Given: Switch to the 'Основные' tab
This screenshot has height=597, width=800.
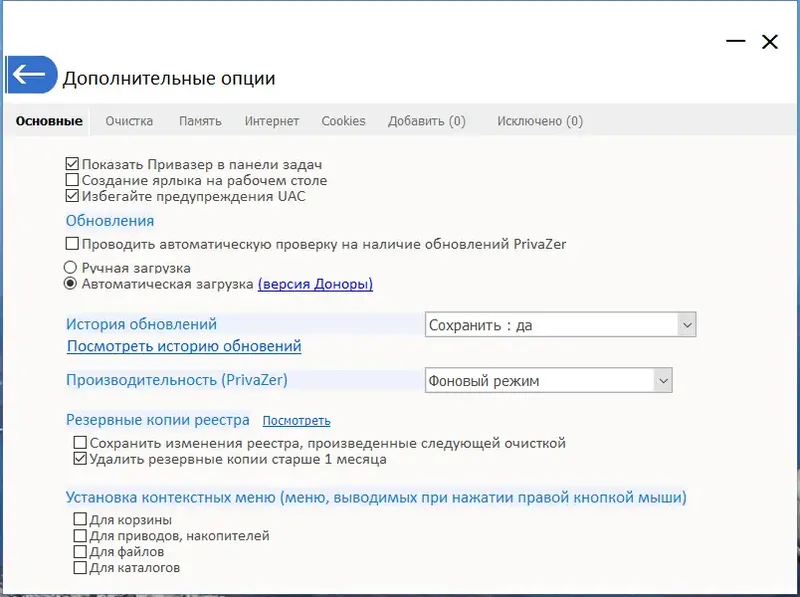Looking at the screenshot, I should tap(49, 121).
